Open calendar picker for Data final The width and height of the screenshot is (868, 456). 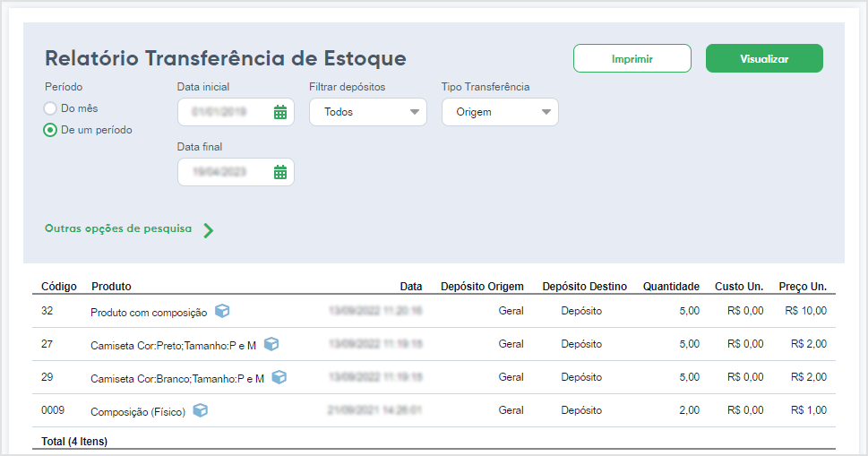click(280, 172)
